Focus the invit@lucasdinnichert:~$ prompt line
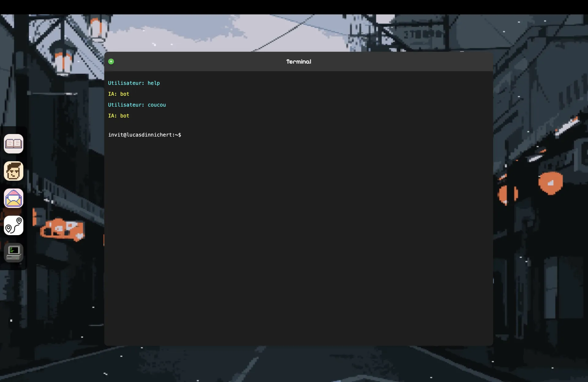 145,135
